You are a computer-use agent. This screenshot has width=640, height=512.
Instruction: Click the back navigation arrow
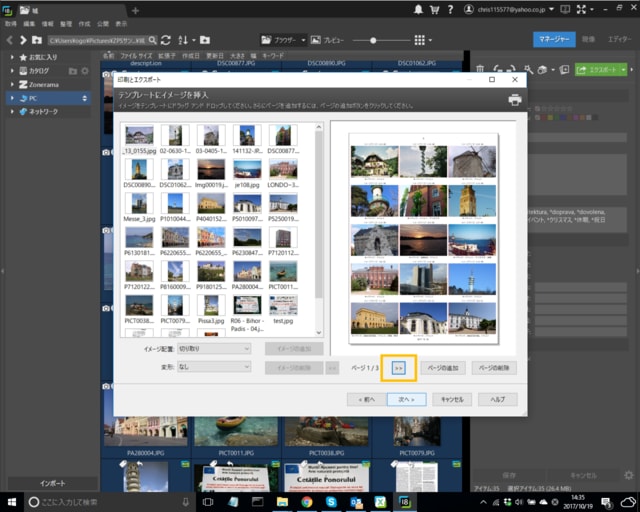pos(9,40)
